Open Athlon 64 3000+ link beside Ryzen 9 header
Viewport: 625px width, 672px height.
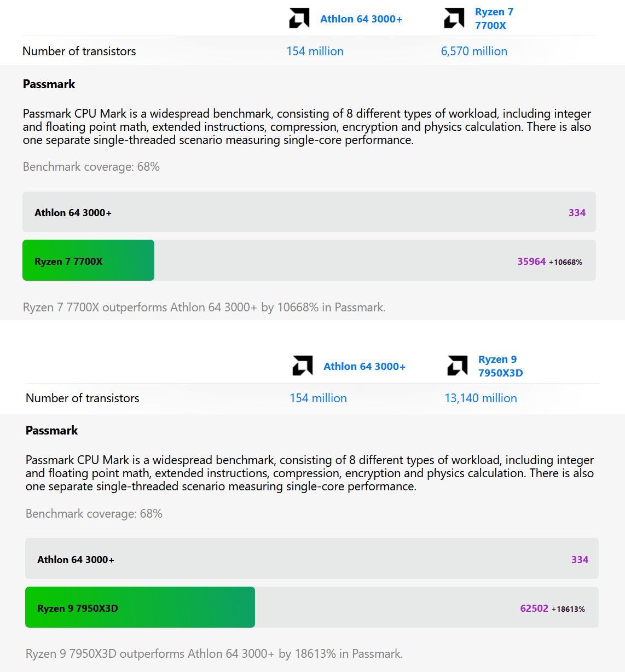tap(364, 367)
